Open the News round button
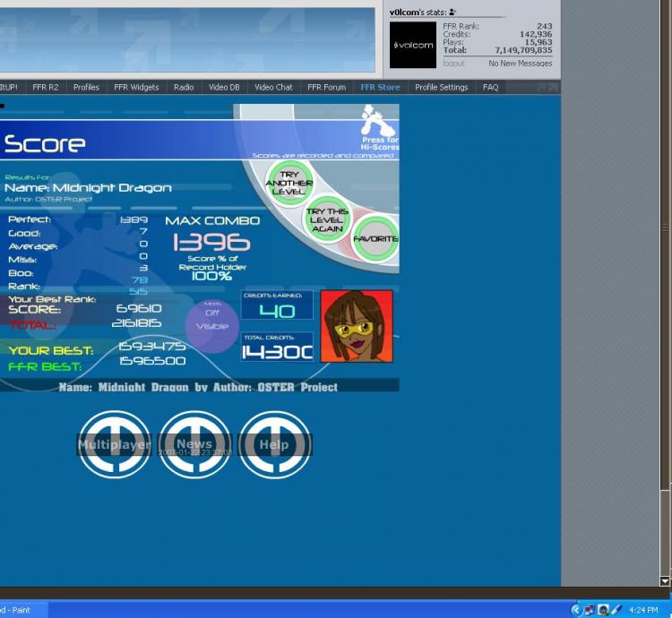Screen dimensions: 672x618 pos(194,444)
